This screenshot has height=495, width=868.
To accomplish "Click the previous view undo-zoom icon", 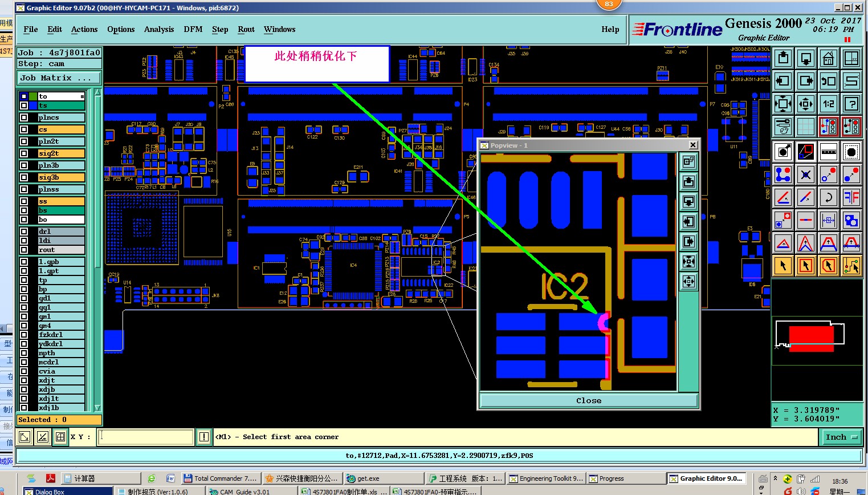I will 829,80.
